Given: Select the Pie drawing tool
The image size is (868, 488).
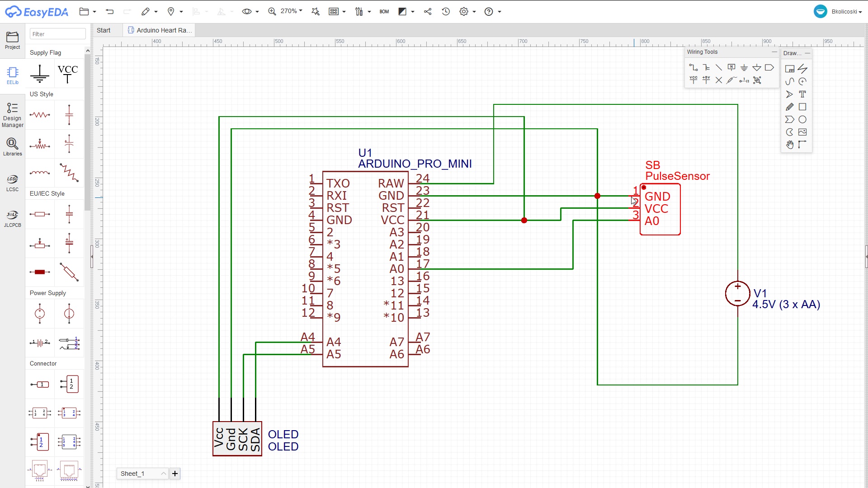Looking at the screenshot, I should 790,132.
